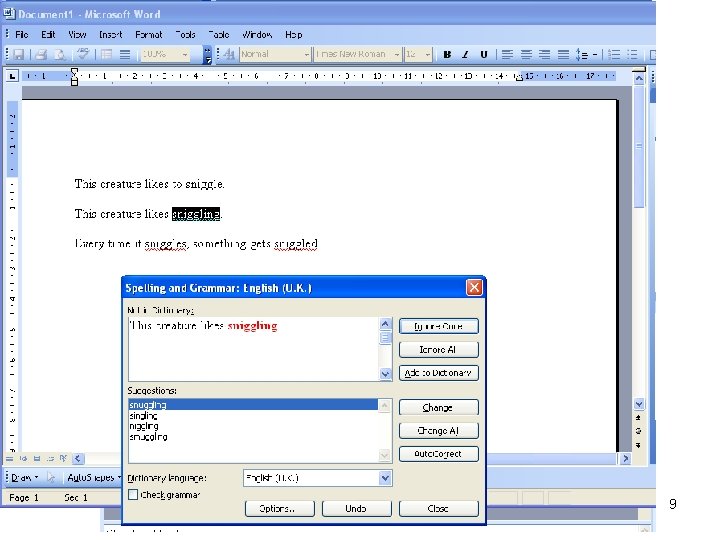Screen dimensions: 720x540
Task: Open the Zoom percentage dropdown
Action: point(185,55)
